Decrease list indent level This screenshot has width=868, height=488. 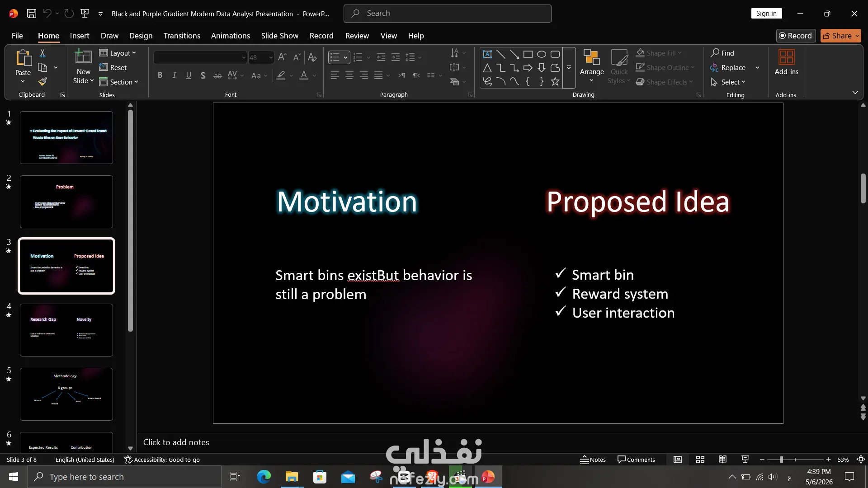tap(381, 57)
